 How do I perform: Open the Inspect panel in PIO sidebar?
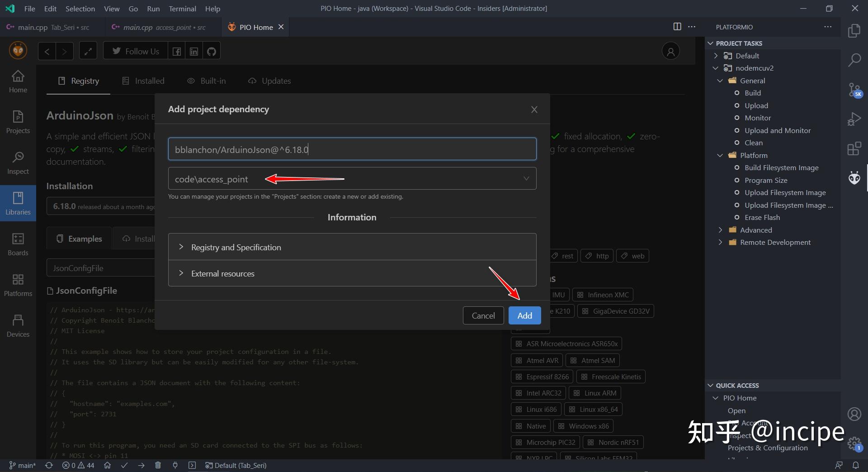(18, 161)
